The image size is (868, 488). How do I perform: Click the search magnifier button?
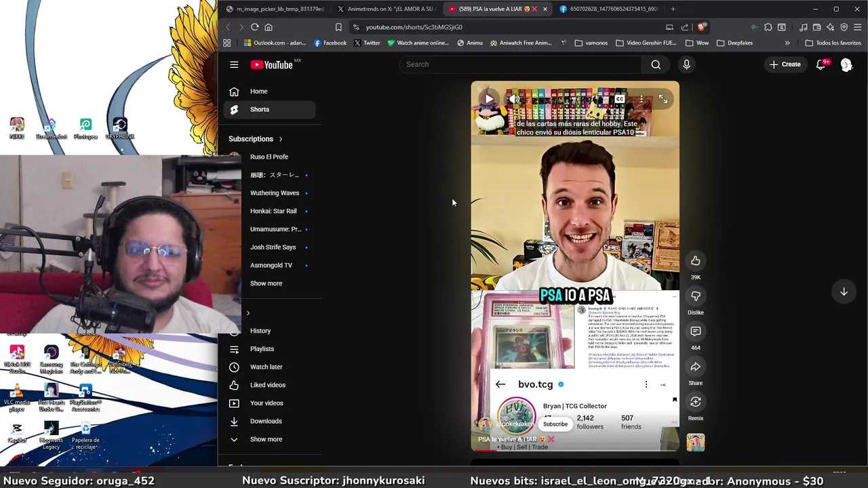coord(656,64)
